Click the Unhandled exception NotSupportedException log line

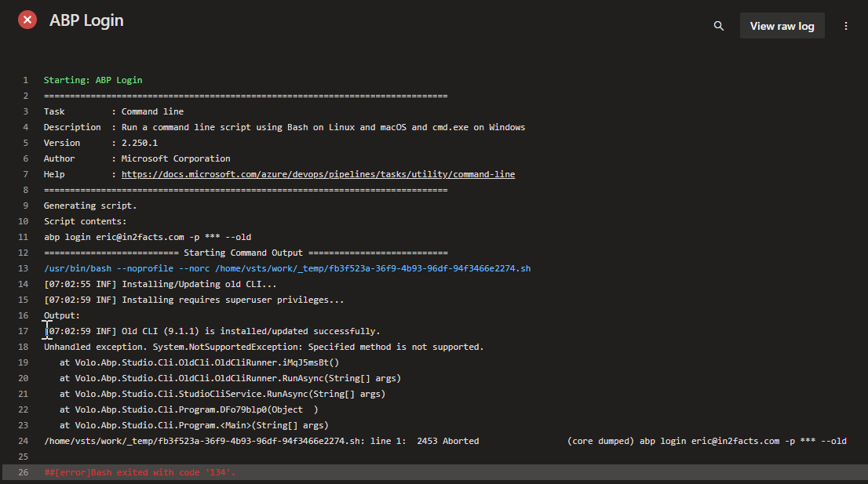(264, 347)
